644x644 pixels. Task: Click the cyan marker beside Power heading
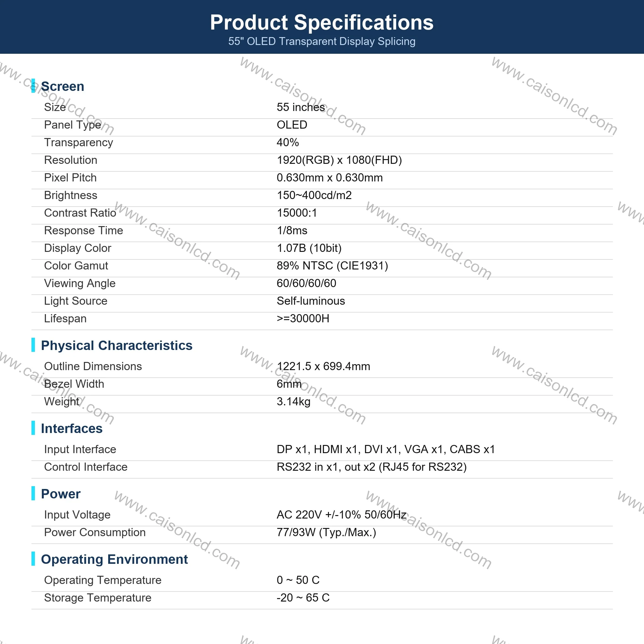click(33, 493)
